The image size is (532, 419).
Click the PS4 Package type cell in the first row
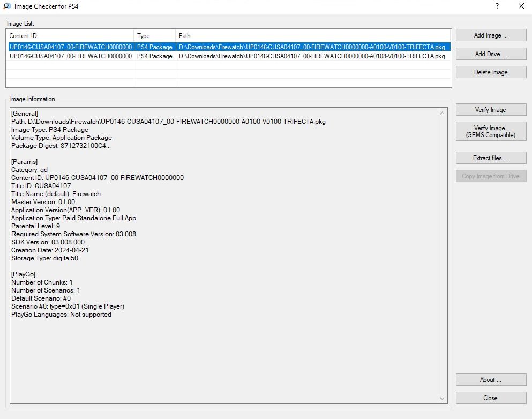point(155,47)
